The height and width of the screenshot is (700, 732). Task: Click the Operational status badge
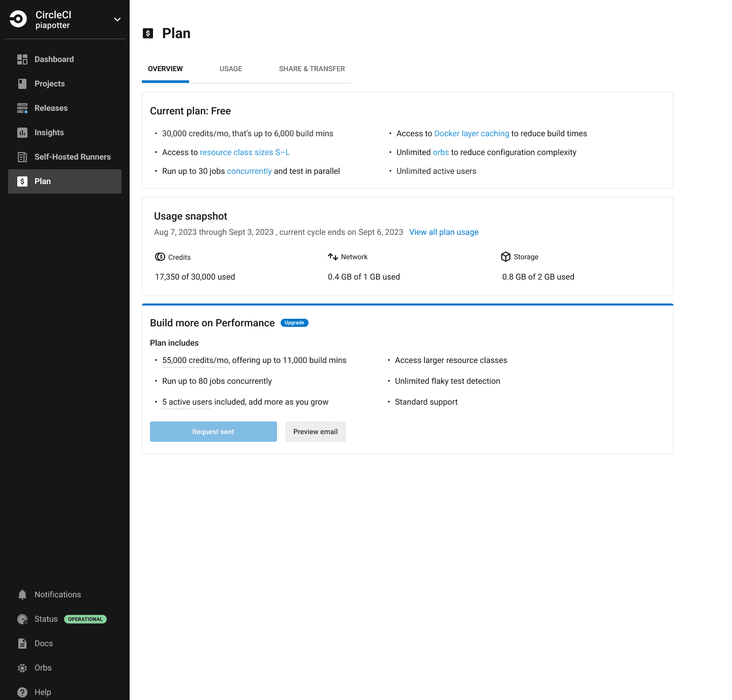pyautogui.click(x=85, y=619)
